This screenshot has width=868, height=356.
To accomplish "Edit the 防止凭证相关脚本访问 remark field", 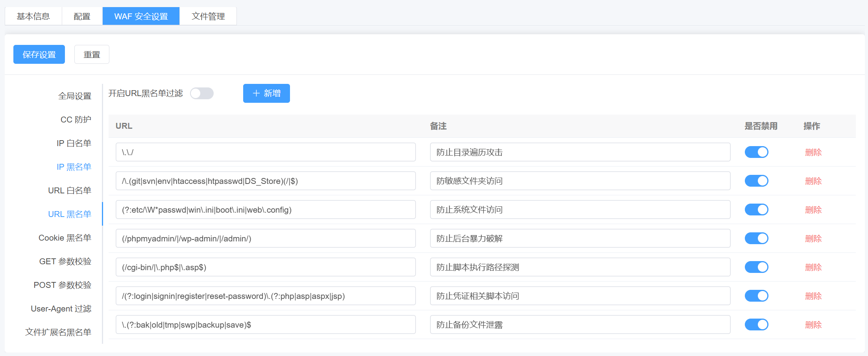I will [x=580, y=296].
